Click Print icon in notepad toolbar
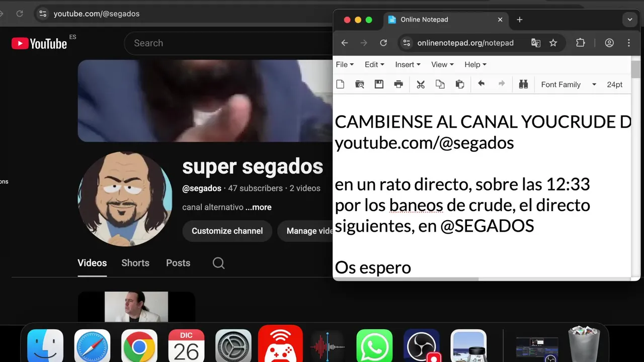 [398, 84]
